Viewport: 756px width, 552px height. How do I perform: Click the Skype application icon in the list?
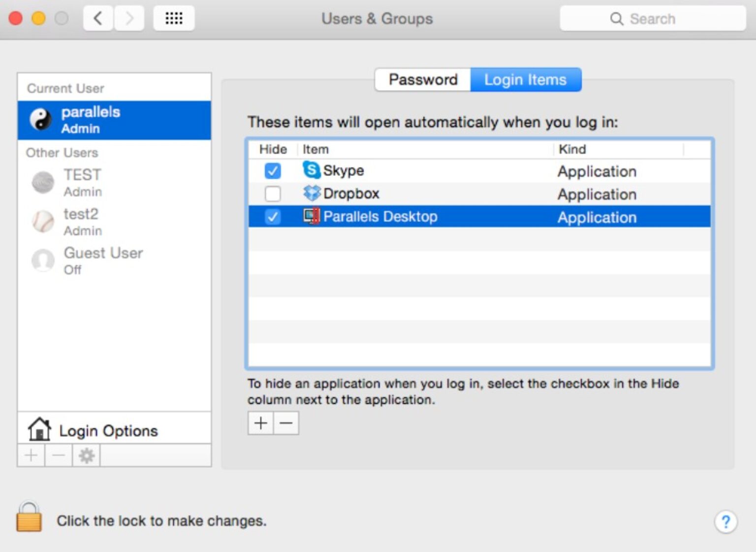(312, 171)
